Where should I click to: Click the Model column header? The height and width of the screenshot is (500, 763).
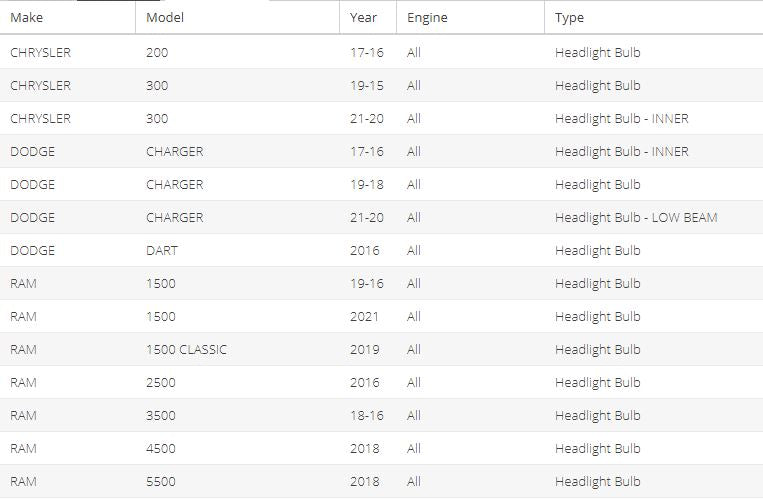[x=237, y=18]
